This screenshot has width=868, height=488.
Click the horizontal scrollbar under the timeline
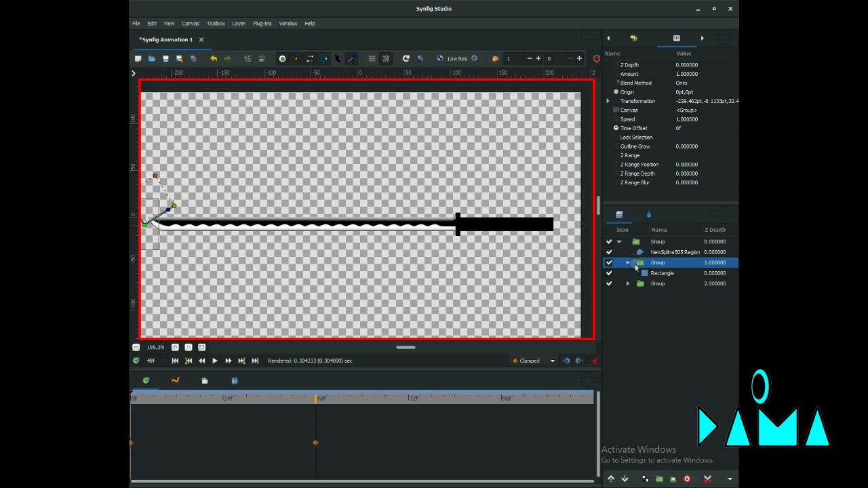[363, 482]
